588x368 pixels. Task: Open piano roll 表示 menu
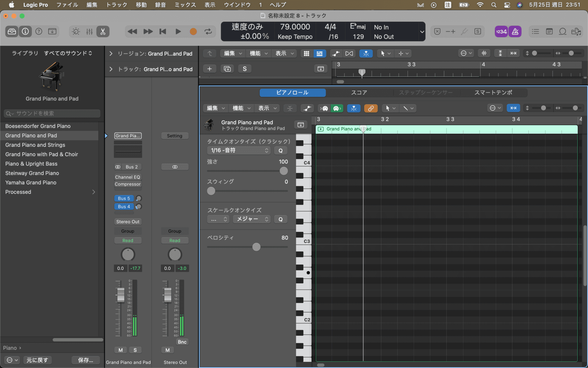pyautogui.click(x=267, y=108)
